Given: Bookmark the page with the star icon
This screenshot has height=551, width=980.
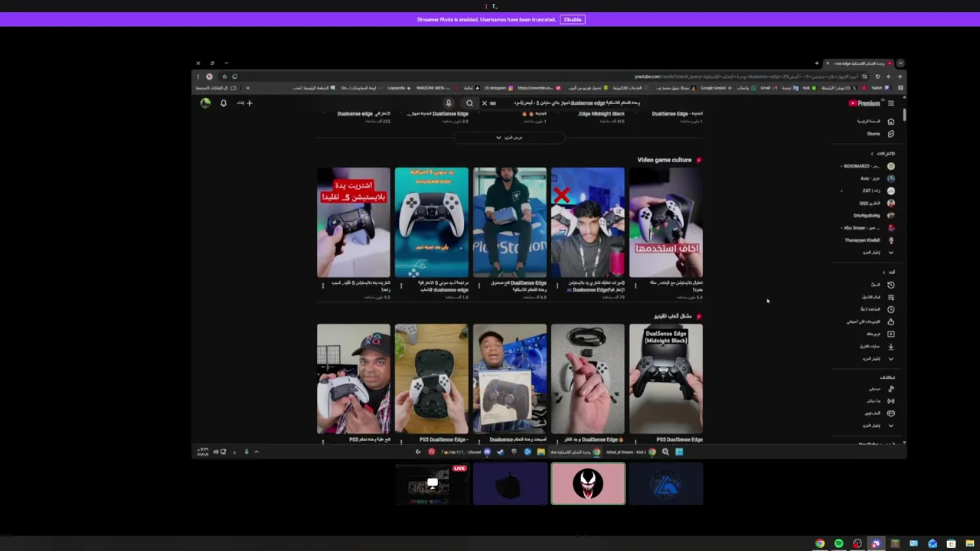Looking at the screenshot, I should click(224, 77).
